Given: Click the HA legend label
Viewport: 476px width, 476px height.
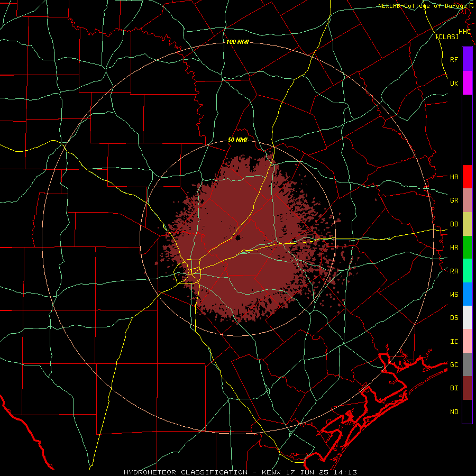Looking at the screenshot, I should point(454,177).
